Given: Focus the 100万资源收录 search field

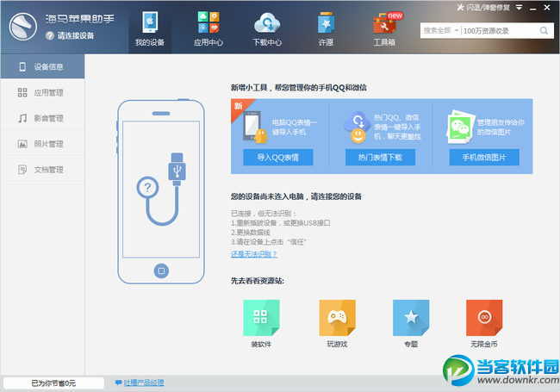Looking at the screenshot, I should point(500,31).
